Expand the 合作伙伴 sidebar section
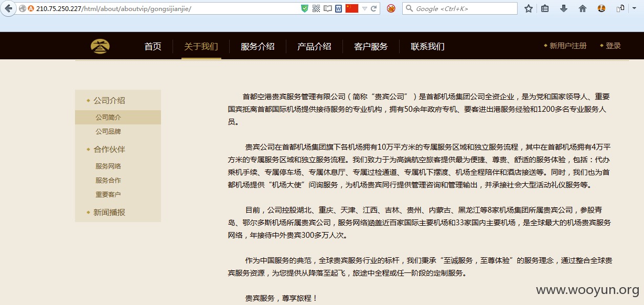The image size is (644, 305). click(x=109, y=149)
